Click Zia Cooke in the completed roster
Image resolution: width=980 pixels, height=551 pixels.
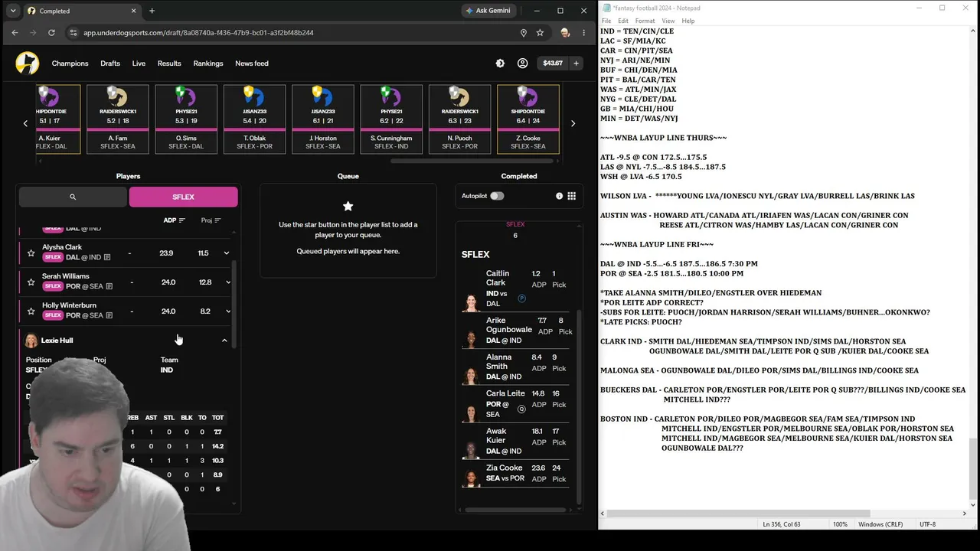(516, 474)
